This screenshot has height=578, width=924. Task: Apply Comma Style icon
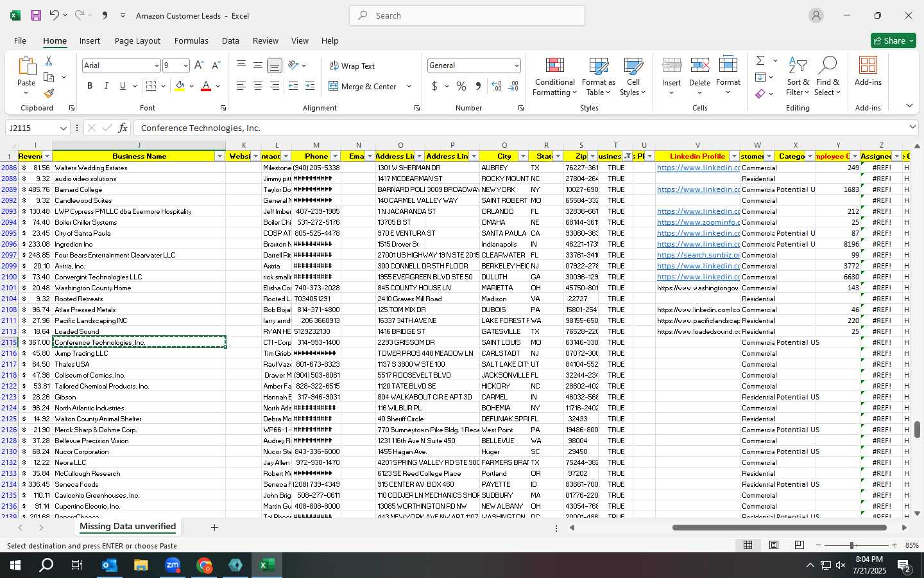(478, 86)
